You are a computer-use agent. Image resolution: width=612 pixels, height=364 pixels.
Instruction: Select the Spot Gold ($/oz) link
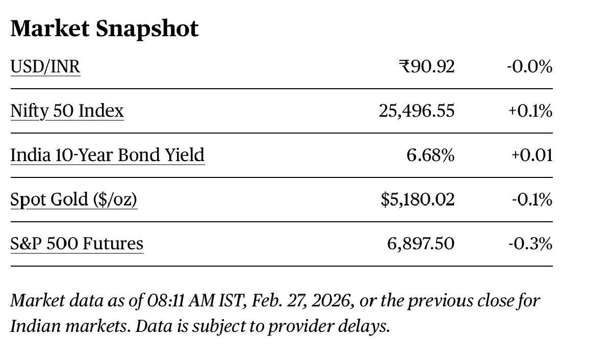(73, 199)
